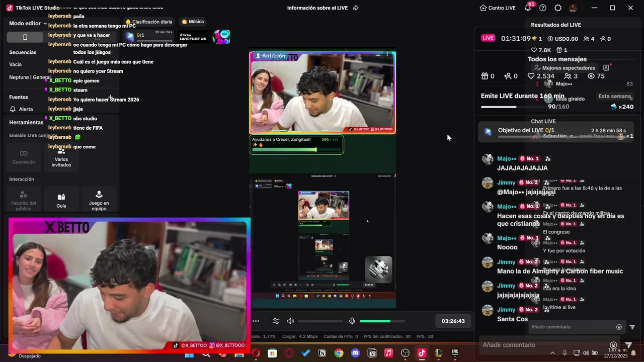This screenshot has height=362, width=644.
Task: Select the Neptune | General scene
Action: (29, 77)
